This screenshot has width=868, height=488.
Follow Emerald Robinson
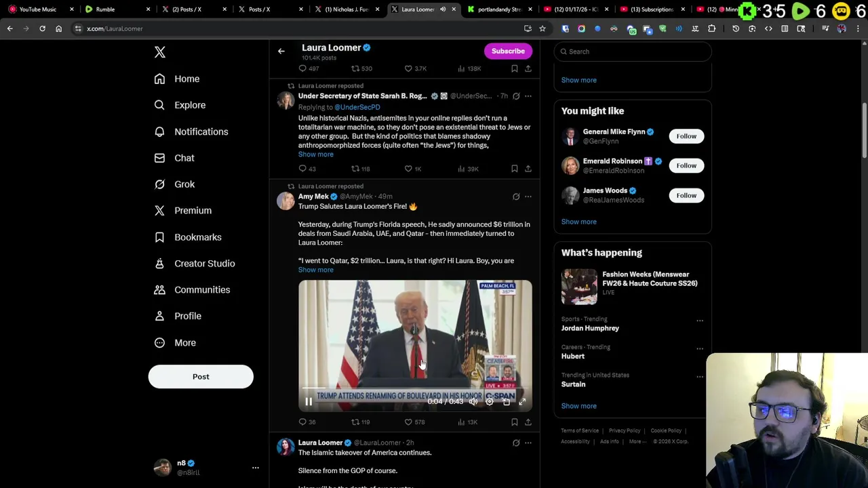click(686, 165)
